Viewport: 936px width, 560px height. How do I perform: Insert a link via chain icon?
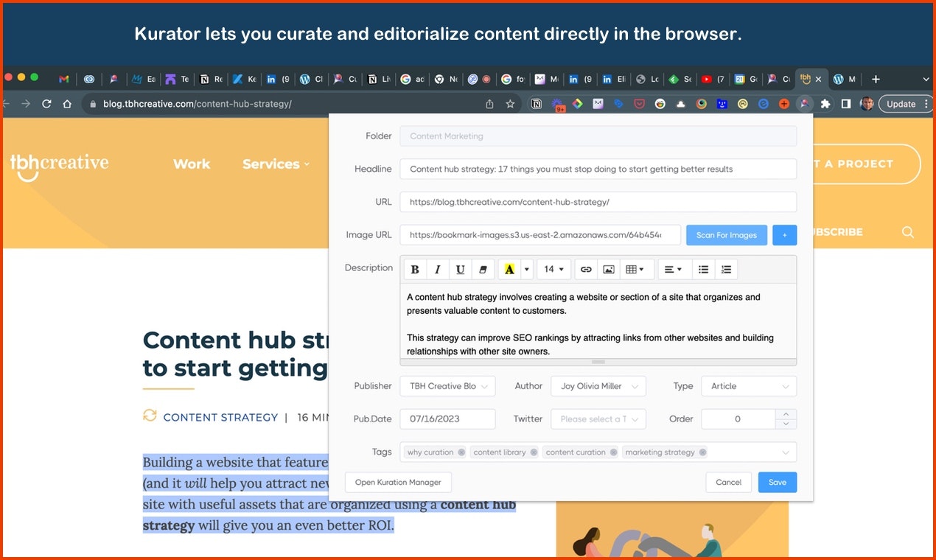click(x=586, y=270)
